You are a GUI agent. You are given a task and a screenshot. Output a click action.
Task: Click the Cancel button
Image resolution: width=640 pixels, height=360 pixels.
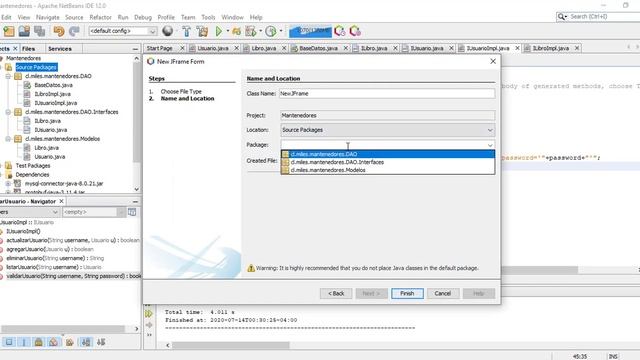(443, 293)
